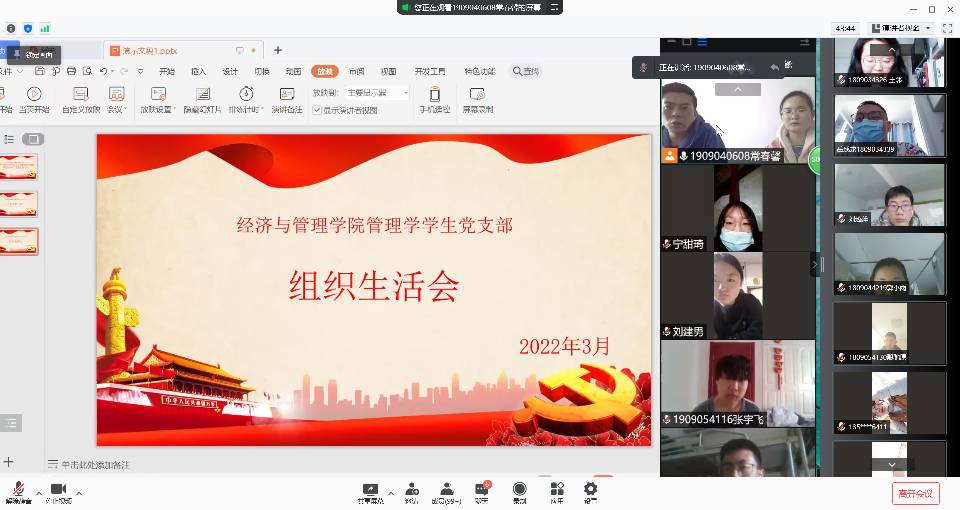Select the third slide thumbnail in panel
Viewport: 960px width, 510px height.
click(19, 240)
